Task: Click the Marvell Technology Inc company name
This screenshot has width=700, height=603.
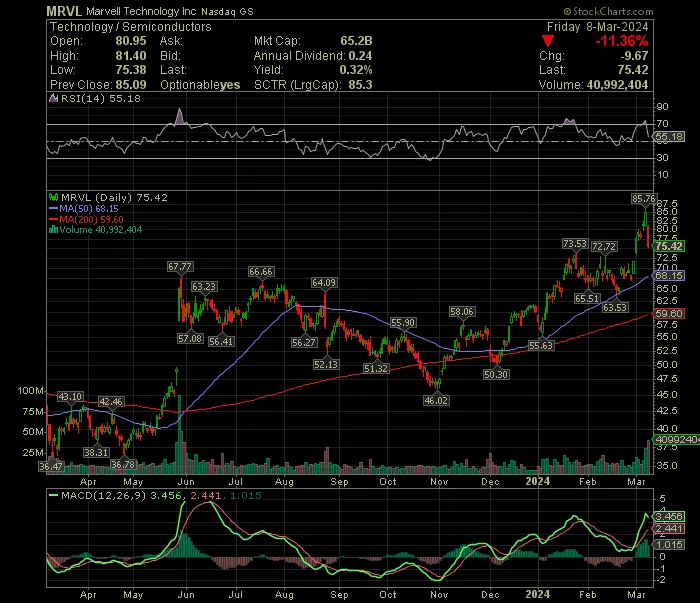Action: coord(141,11)
